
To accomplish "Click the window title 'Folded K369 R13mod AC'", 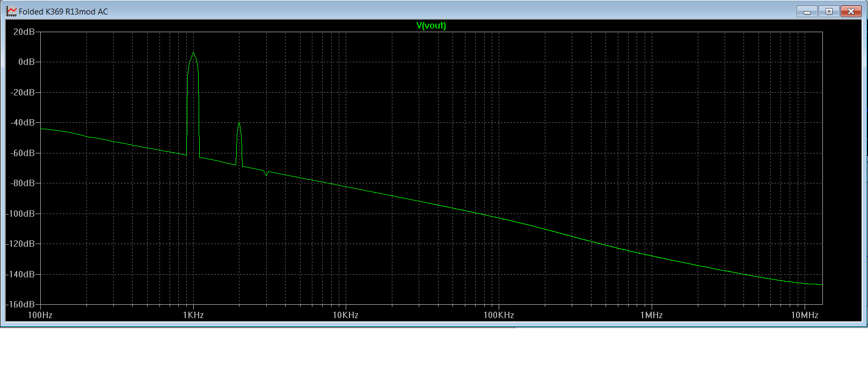I will 63,11.
